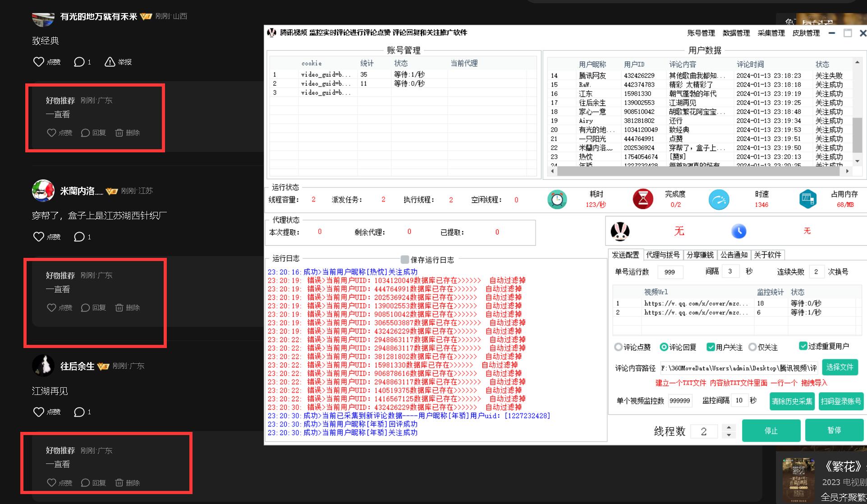Open the 采集管理 menu

[771, 33]
